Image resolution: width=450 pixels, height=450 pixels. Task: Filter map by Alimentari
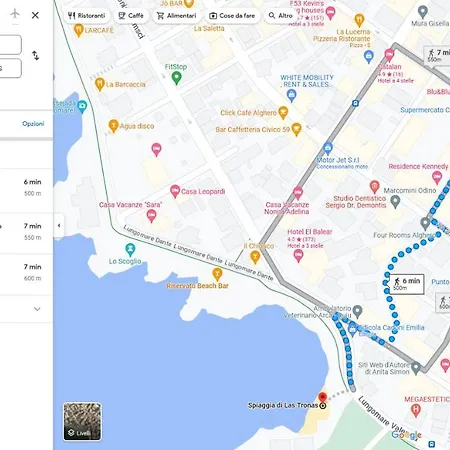tap(177, 16)
